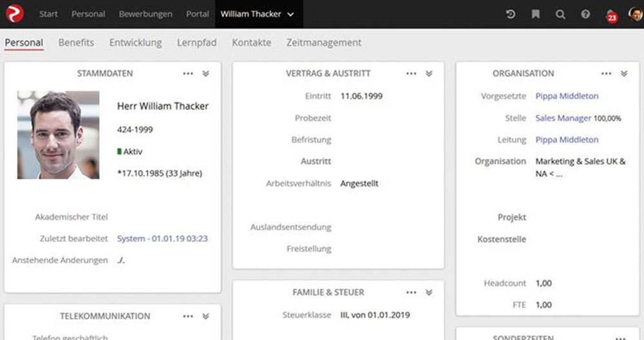Open search with the magnifier icon
644x340 pixels.
point(560,14)
